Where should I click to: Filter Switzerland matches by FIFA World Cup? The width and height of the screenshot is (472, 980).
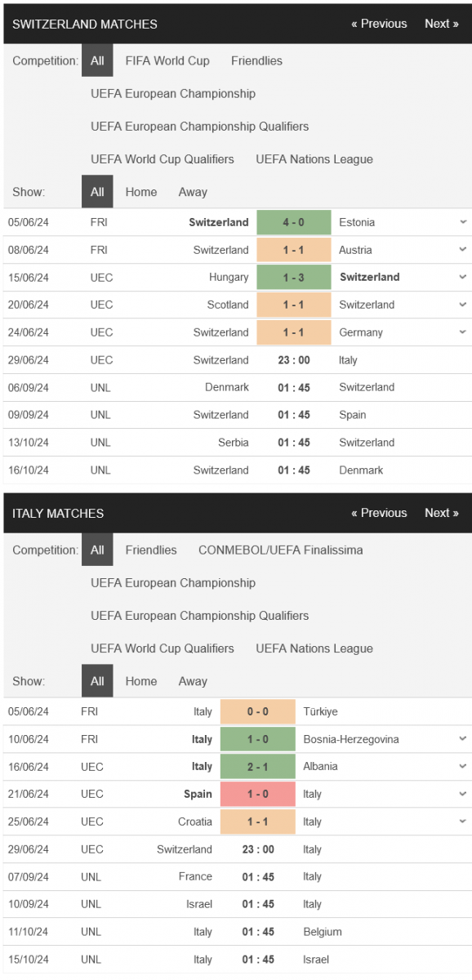(167, 60)
